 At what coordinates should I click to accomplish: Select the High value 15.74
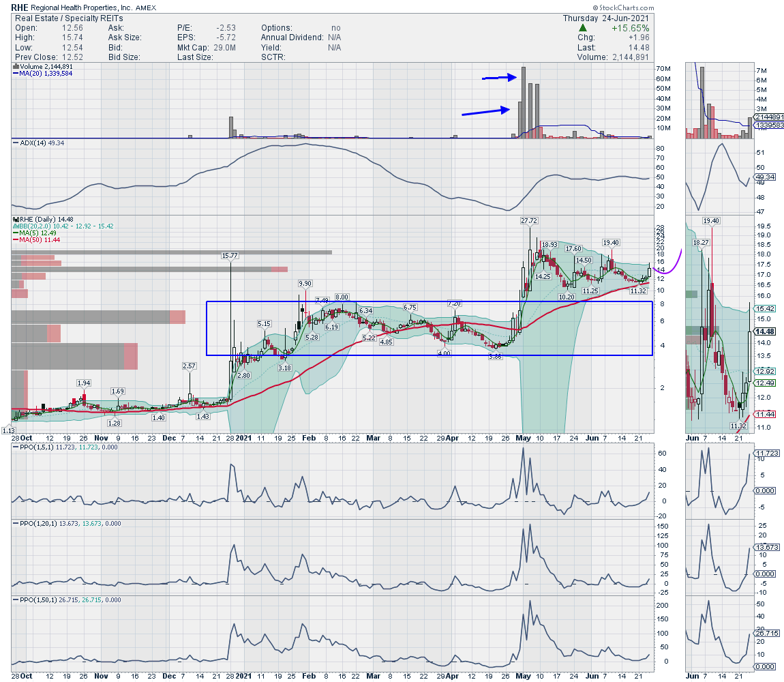click(x=72, y=38)
